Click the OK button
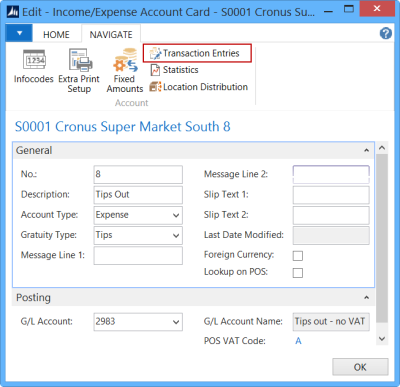The height and width of the screenshot is (387, 400). [x=360, y=367]
